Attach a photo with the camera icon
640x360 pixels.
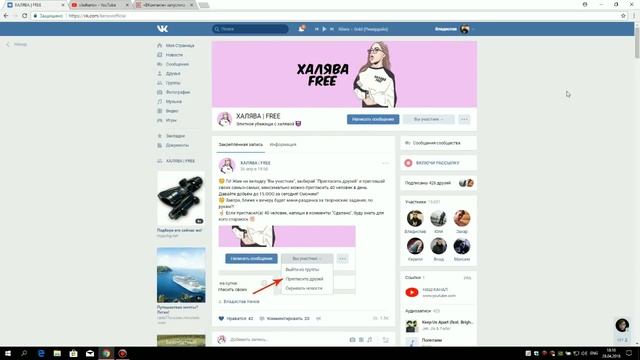tap(352, 339)
